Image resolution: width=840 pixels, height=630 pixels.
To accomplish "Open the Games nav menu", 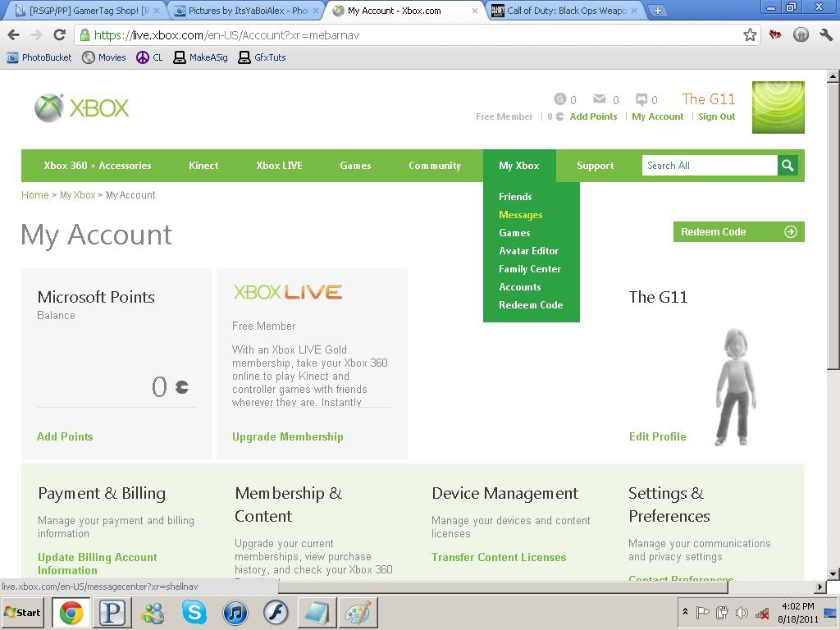I will click(x=355, y=166).
